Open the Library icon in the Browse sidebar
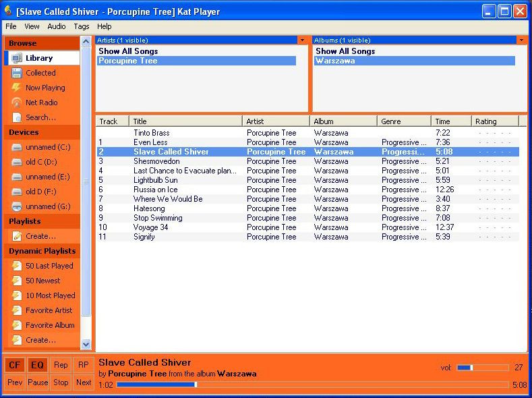Screen dimensions: 532x398 tap(17, 58)
